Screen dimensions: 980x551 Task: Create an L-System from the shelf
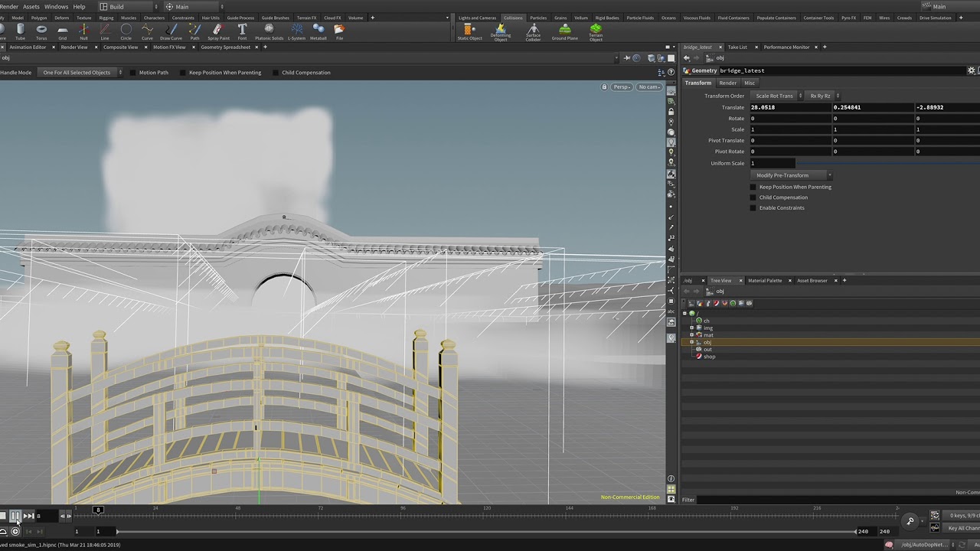coord(296,31)
